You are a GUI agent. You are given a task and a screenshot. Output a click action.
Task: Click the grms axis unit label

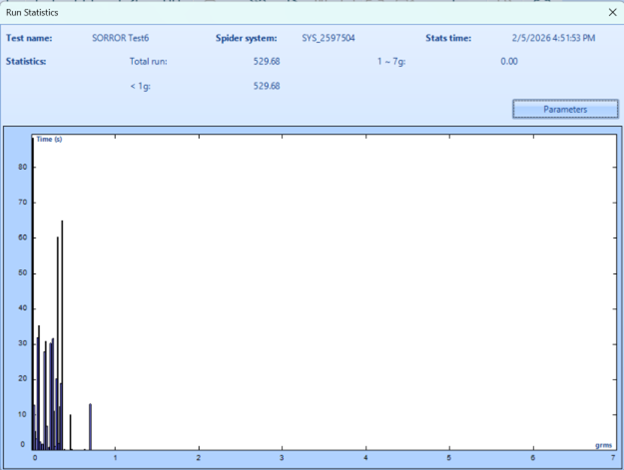[x=603, y=444]
